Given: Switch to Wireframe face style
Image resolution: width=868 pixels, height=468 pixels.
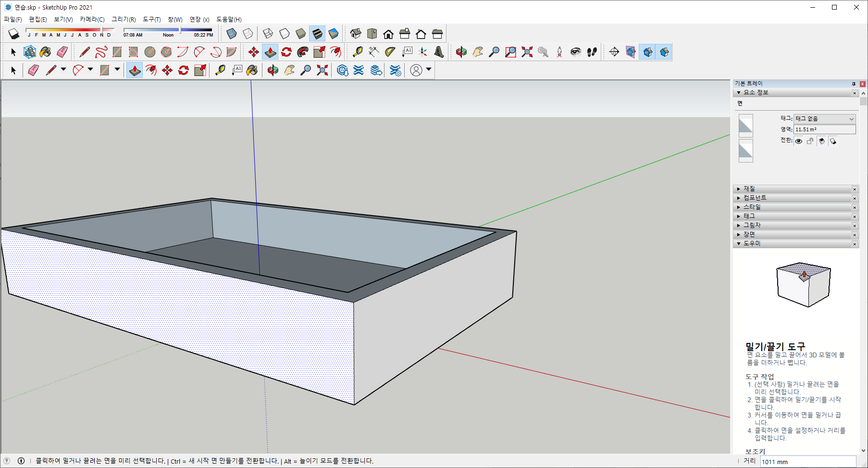Looking at the screenshot, I should click(268, 34).
